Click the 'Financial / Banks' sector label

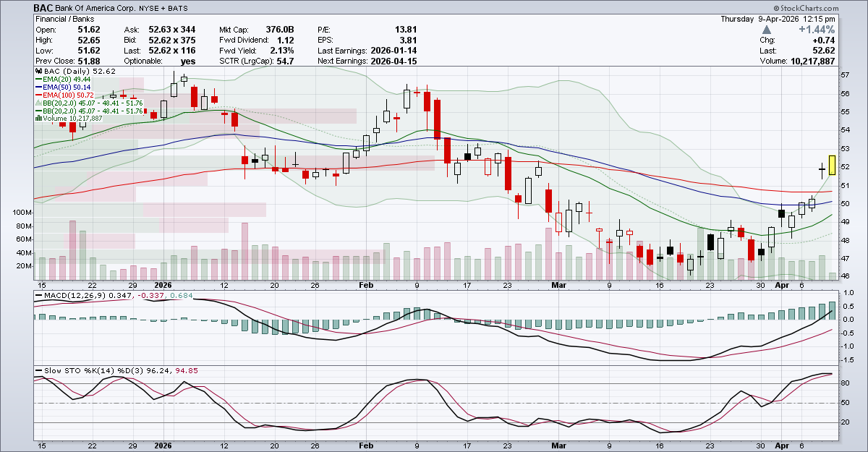pos(65,20)
